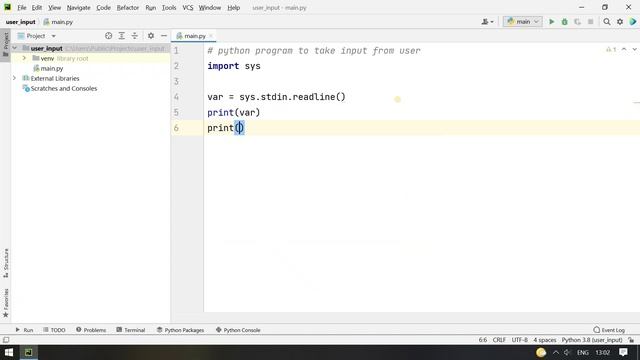Close the main.py editor tab
The height and width of the screenshot is (360, 640).
tap(211, 36)
